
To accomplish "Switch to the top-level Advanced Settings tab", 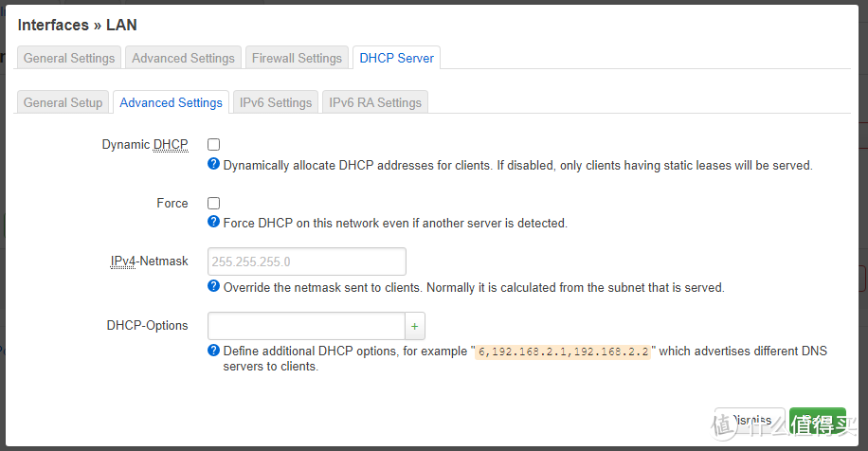I will [x=183, y=58].
